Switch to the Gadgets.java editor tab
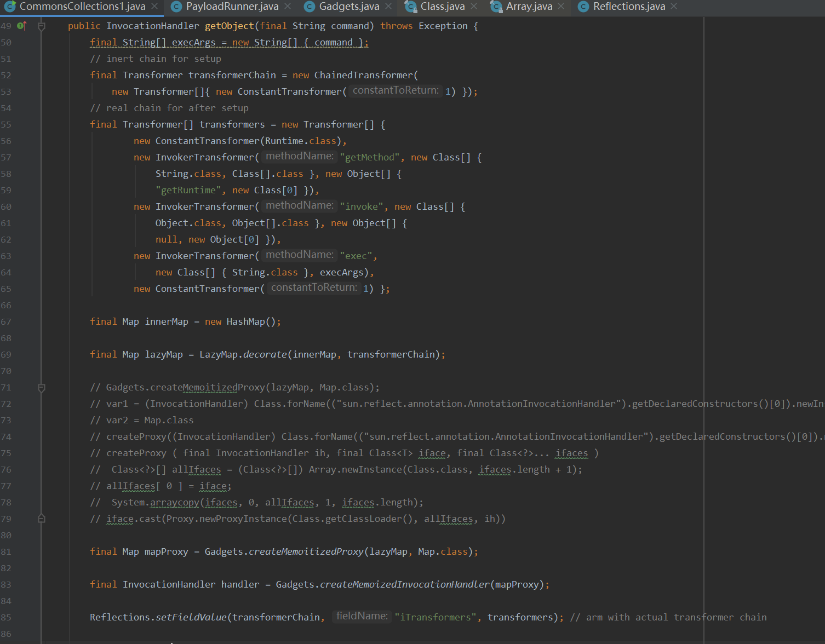The height and width of the screenshot is (644, 825). pyautogui.click(x=349, y=7)
